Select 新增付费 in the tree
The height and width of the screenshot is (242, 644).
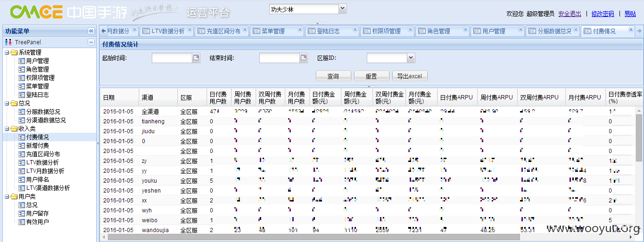pos(37,145)
